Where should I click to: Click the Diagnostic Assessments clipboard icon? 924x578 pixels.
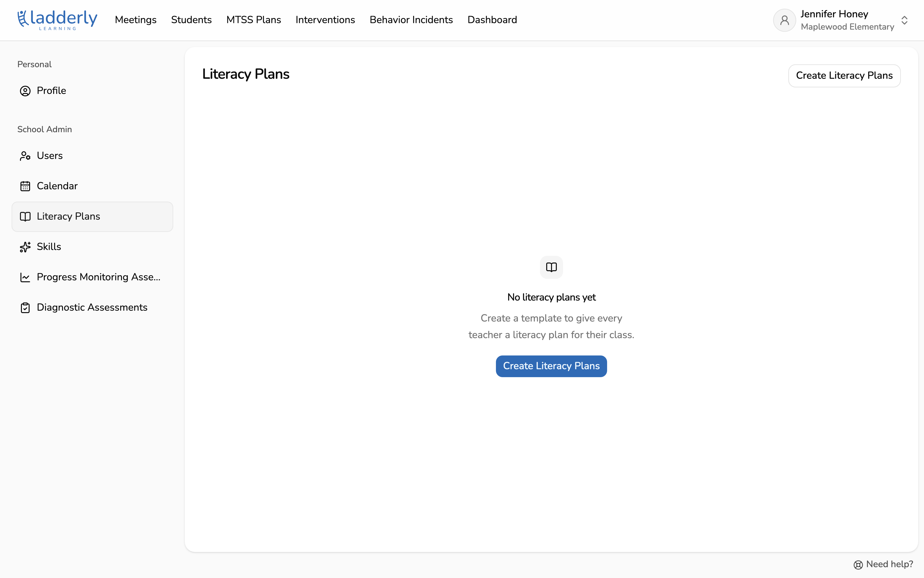pos(25,308)
